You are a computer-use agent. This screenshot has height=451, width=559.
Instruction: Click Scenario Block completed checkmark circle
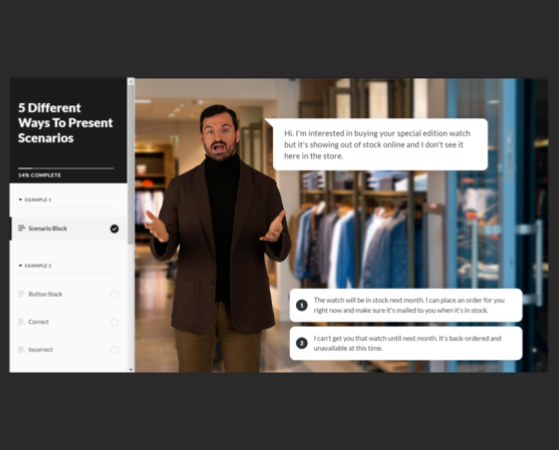click(114, 229)
